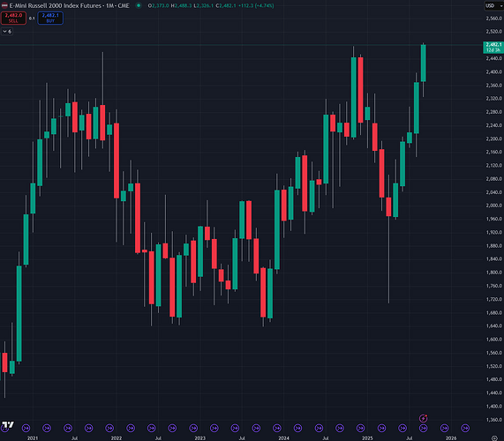This screenshot has height=441, width=504.
Task: Click the 1,720.0 price axis label
Action: point(493,299)
